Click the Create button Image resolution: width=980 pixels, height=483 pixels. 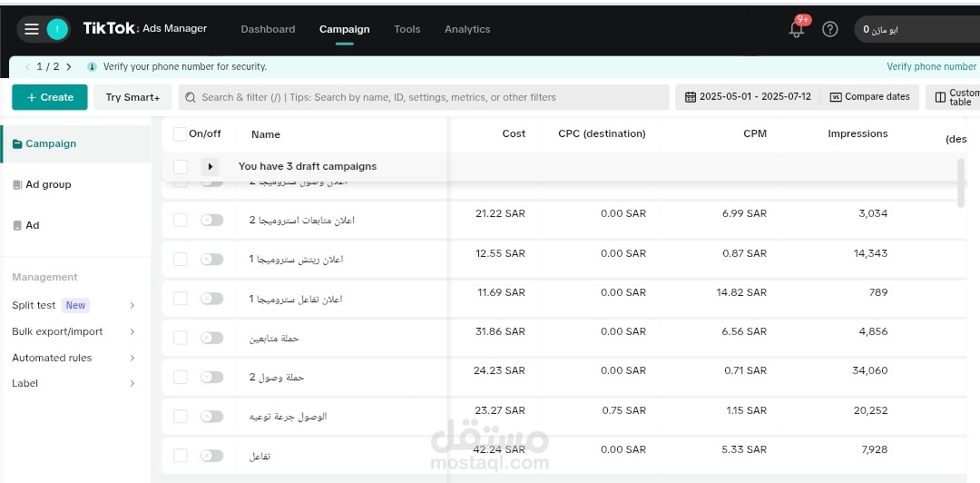[50, 98]
